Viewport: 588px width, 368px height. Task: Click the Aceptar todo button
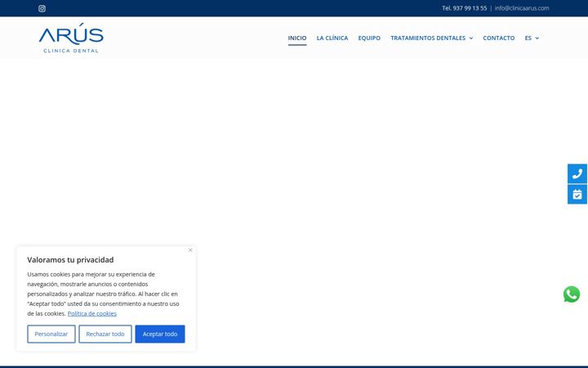coord(160,334)
